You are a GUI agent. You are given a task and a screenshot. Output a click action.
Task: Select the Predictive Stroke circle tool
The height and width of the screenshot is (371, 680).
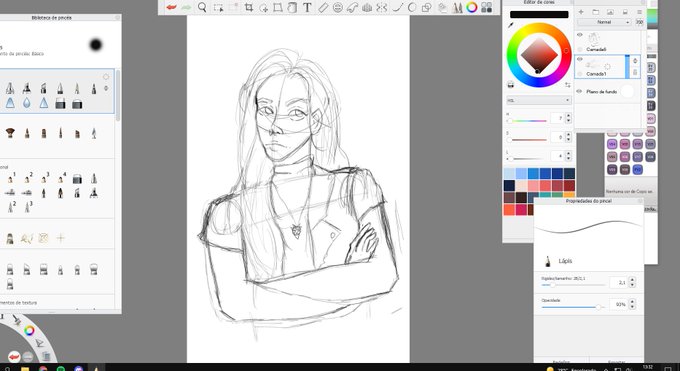(x=412, y=7)
